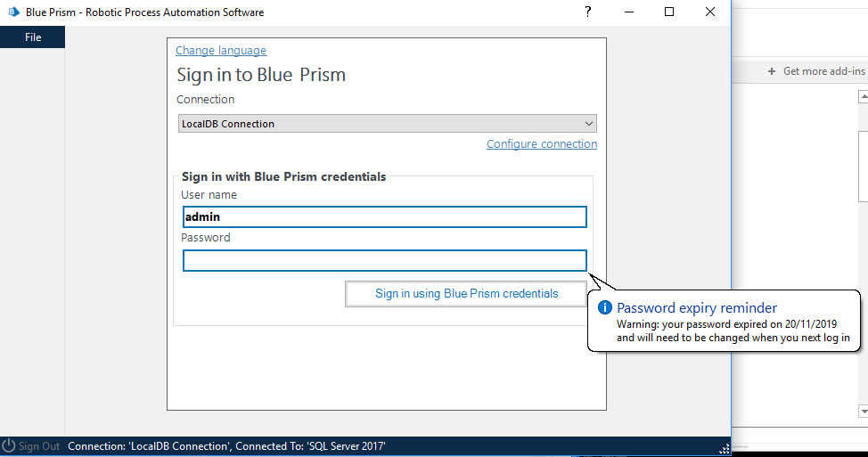Click scroll up arrow in background window
The image size is (868, 457).
[x=863, y=97]
